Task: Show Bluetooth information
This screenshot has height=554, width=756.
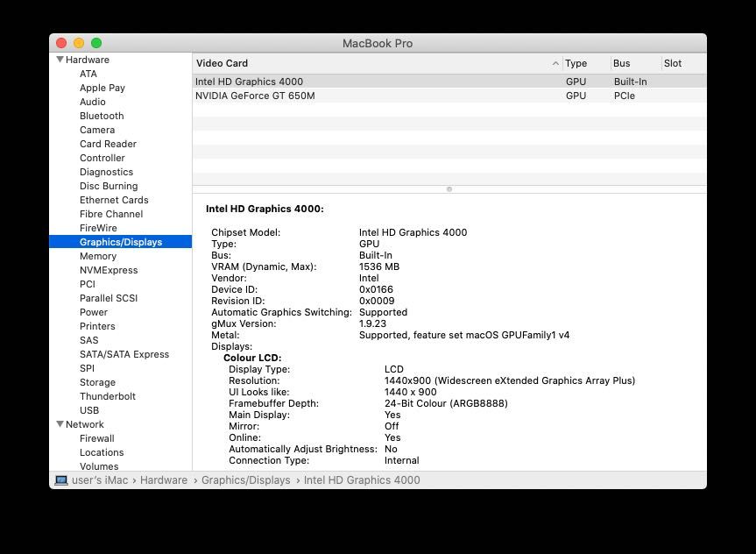Action: [102, 116]
